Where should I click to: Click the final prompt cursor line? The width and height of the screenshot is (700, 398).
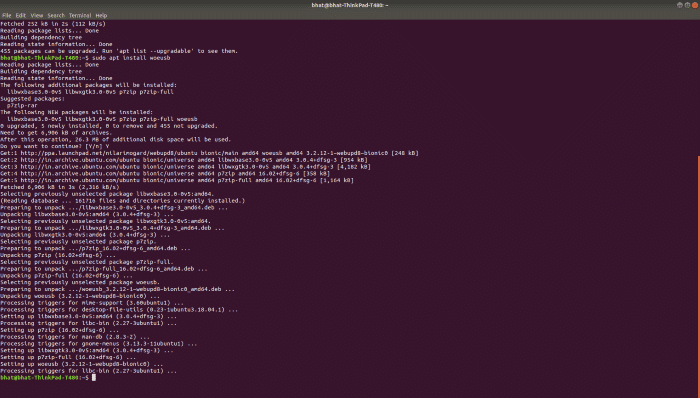click(48, 377)
